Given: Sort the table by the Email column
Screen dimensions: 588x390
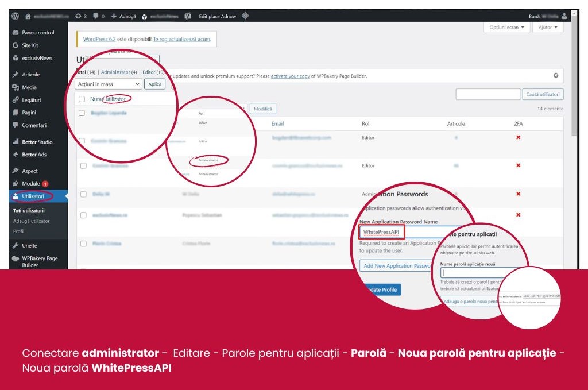Looking at the screenshot, I should pyautogui.click(x=277, y=123).
